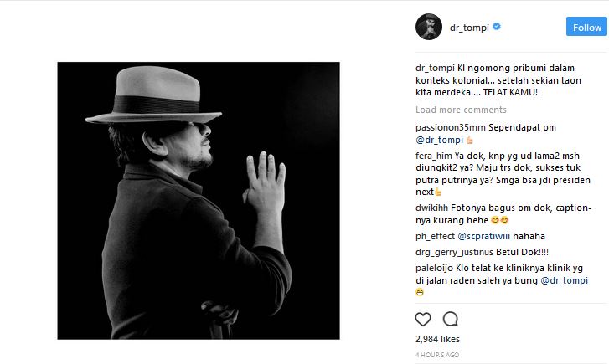Click the @dr_tompi mention in passionon35mm's comment
This screenshot has height=364, width=609.
439,140
